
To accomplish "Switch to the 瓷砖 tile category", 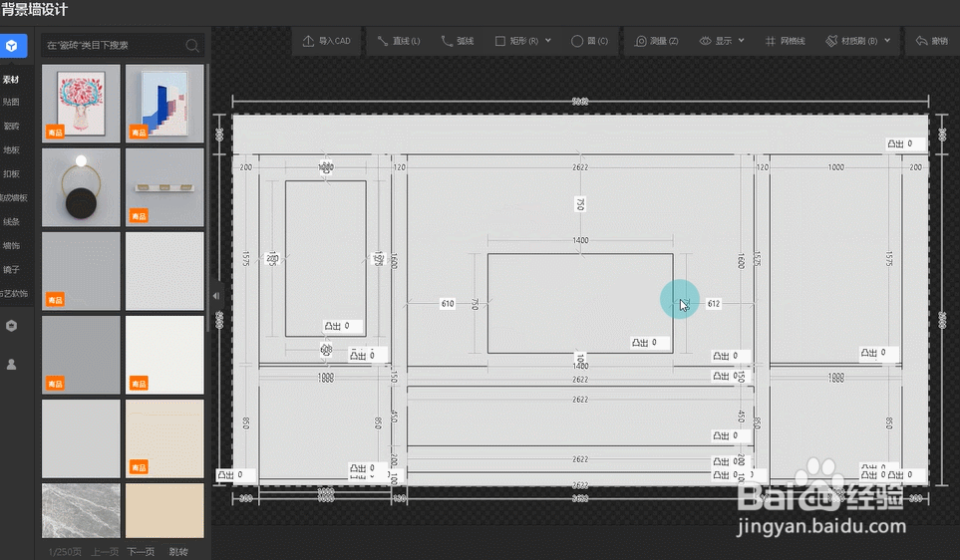I will click(11, 127).
